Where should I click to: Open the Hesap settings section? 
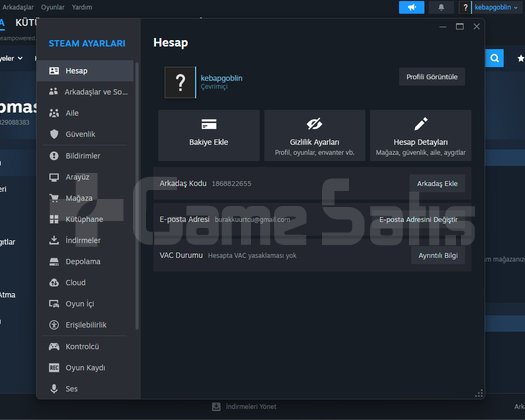(85, 71)
